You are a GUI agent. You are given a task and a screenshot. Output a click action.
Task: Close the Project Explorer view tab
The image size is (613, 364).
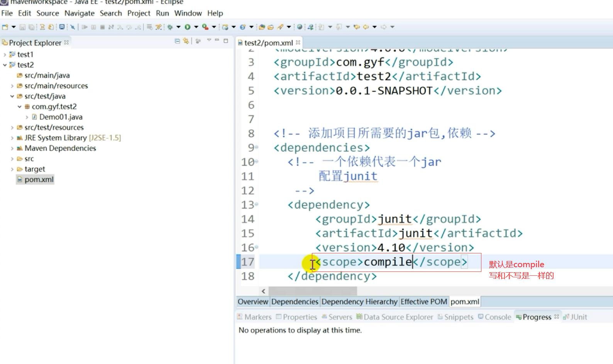66,42
